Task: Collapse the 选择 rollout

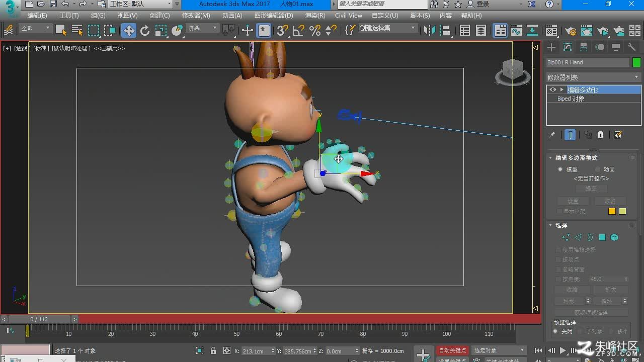Action: (x=550, y=225)
